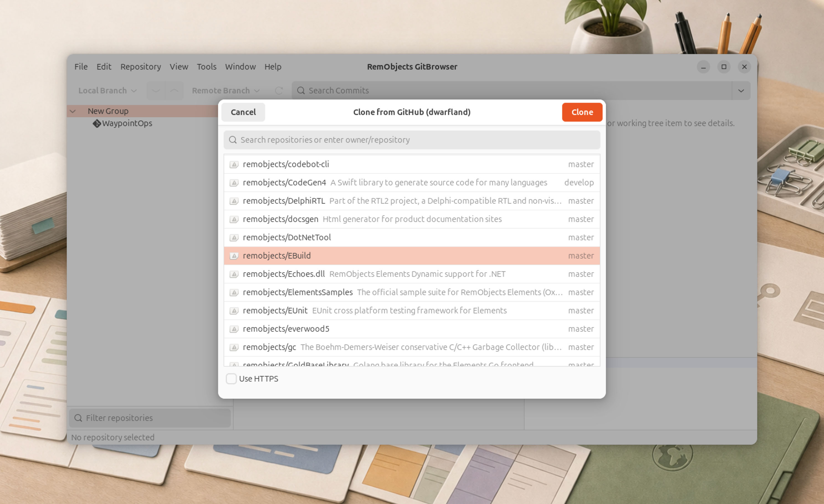Image resolution: width=824 pixels, height=504 pixels.
Task: Click the magnifier icon in Filter repositories
Action: pyautogui.click(x=78, y=418)
